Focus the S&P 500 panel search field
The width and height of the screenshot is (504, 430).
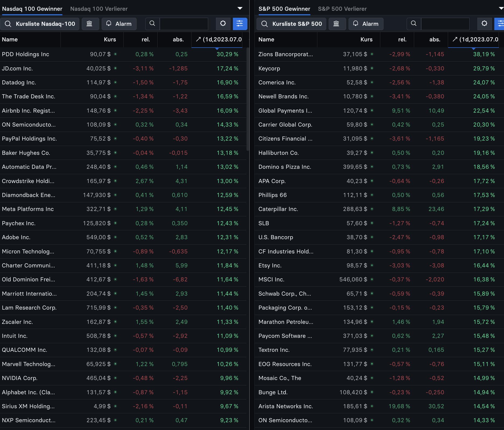click(x=445, y=24)
